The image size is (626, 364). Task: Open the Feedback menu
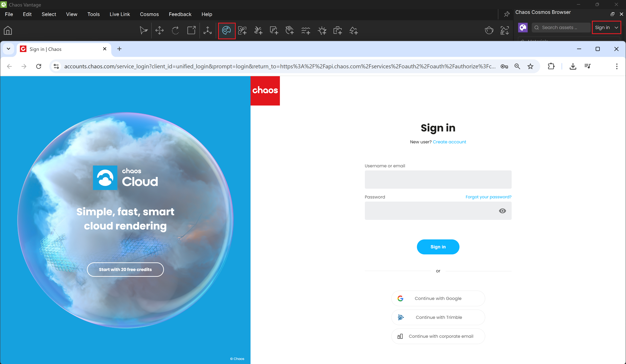click(180, 14)
